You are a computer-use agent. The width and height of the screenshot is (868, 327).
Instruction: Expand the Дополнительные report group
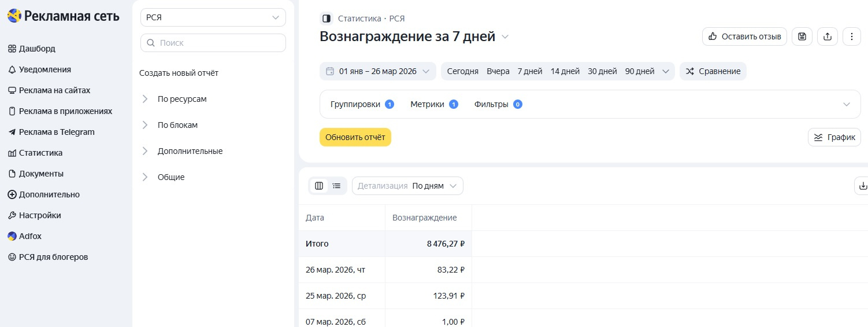190,151
